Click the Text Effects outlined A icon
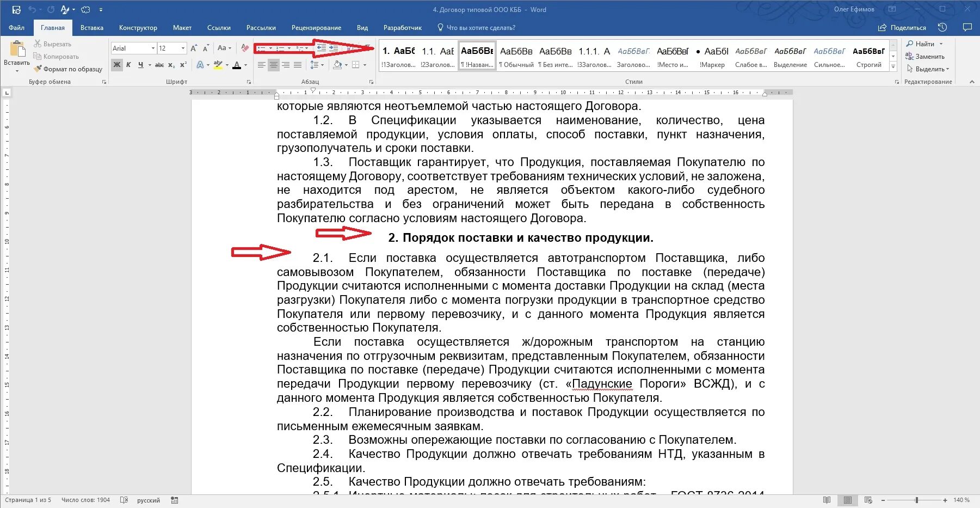Image resolution: width=980 pixels, height=508 pixels. (x=200, y=65)
